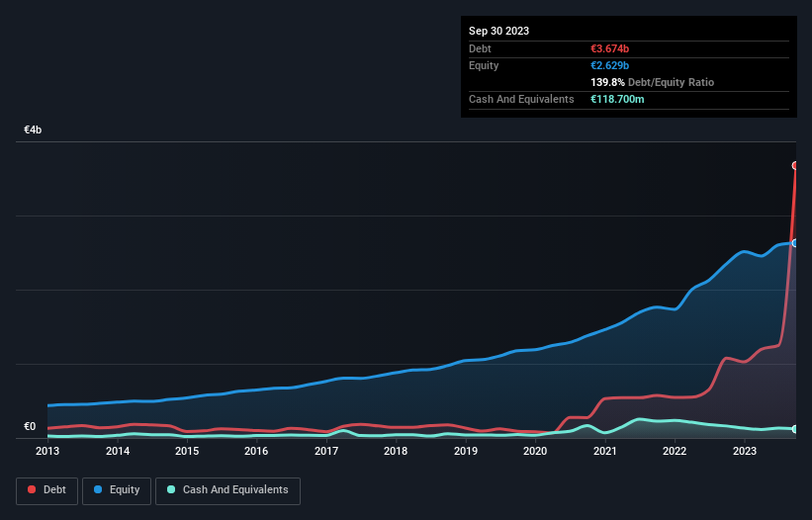This screenshot has width=812, height=520.
Task: Click the 139.8% Debt/Equity Ratio text
Action: point(652,82)
